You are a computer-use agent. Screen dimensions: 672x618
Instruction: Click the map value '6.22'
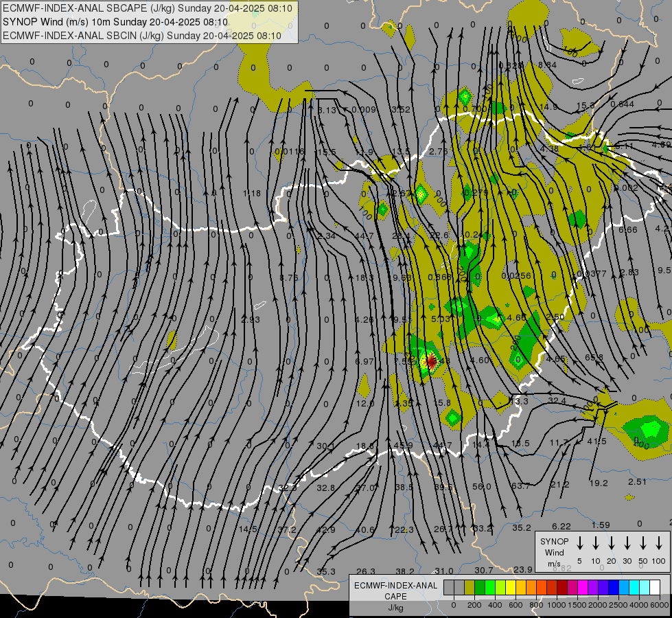(561, 526)
